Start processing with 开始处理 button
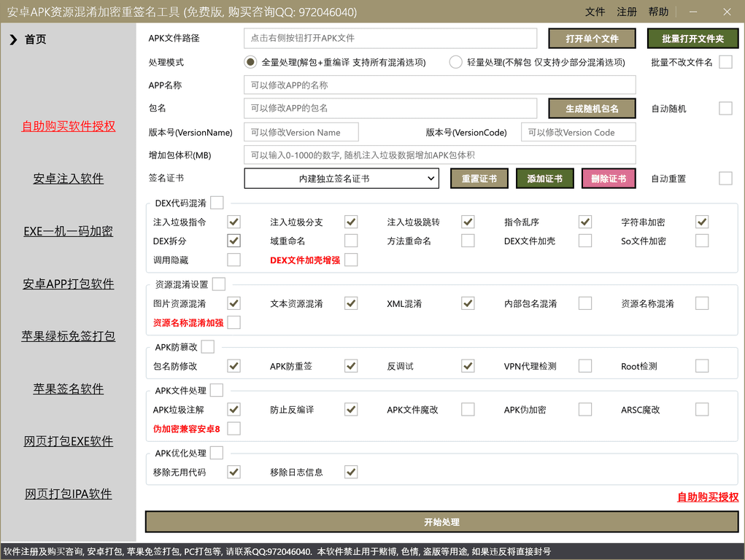 [441, 522]
